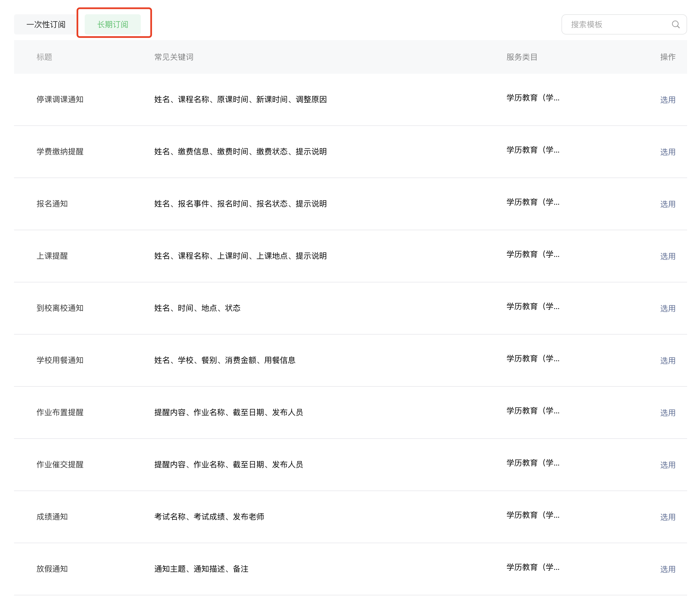The image size is (700, 608).
Task: Click the 常见关键词 column header
Action: (174, 57)
